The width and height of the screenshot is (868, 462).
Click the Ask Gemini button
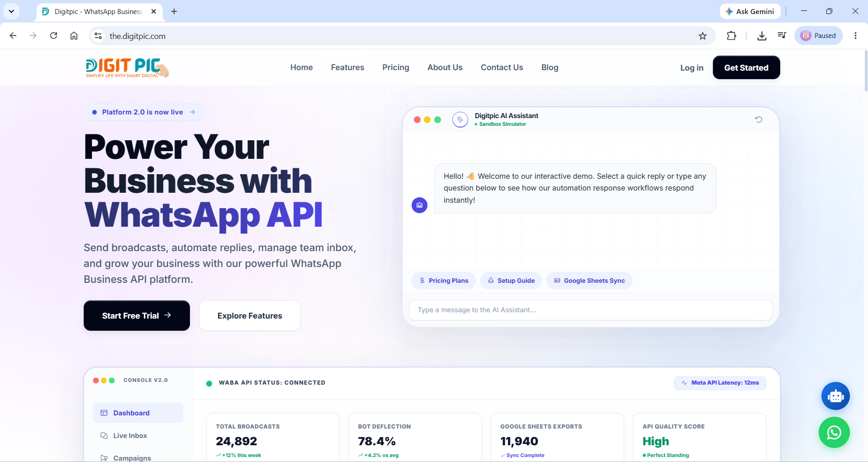[x=750, y=11]
